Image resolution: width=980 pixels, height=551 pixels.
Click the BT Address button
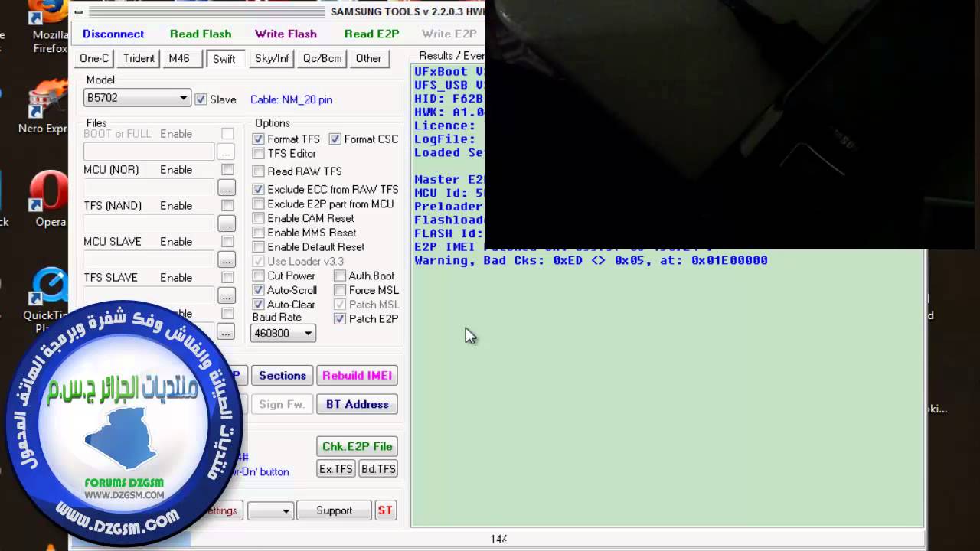point(357,404)
